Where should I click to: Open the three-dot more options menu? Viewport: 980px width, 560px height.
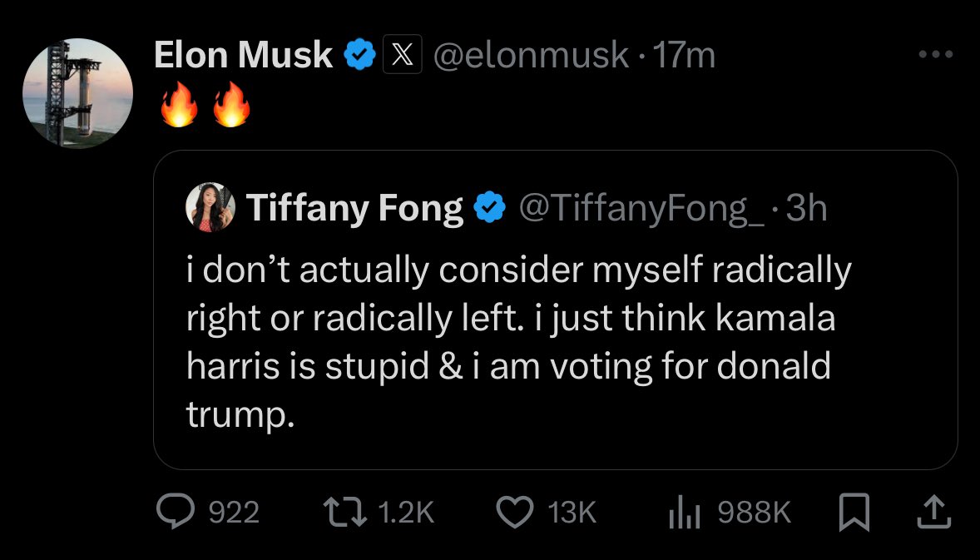pos(936,54)
